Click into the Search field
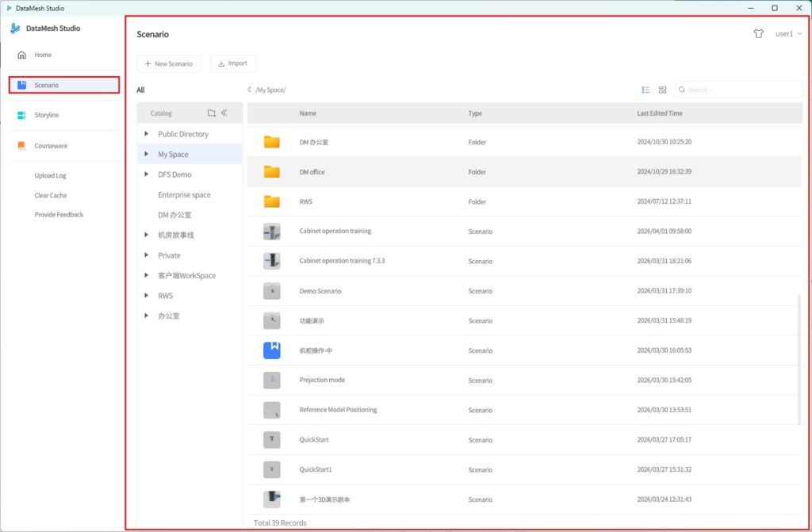 (741, 90)
